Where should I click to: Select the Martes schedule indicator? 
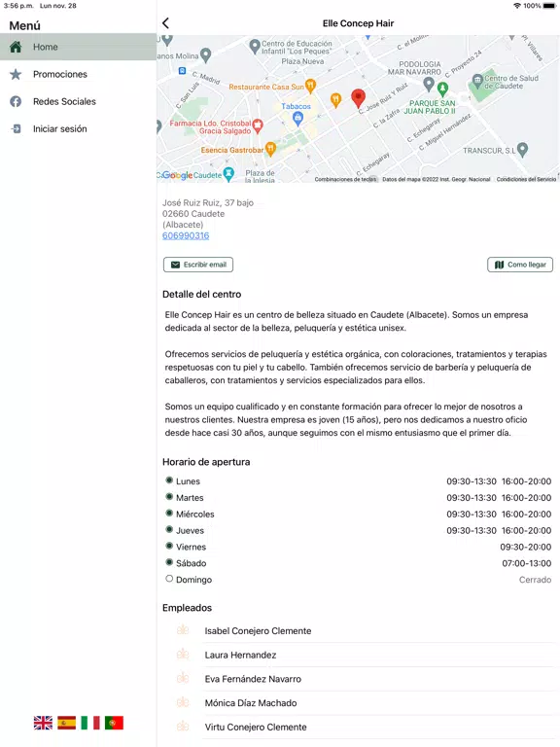pos(169,496)
